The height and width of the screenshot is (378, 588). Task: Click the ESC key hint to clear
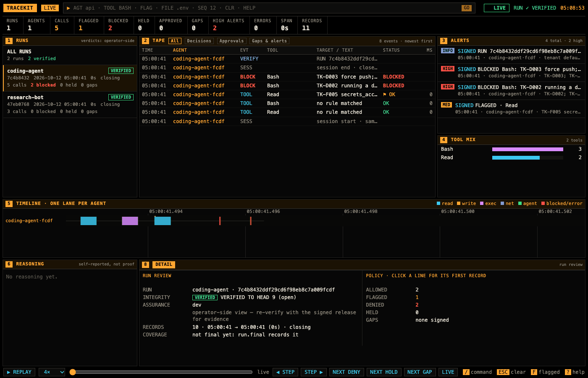(503, 372)
